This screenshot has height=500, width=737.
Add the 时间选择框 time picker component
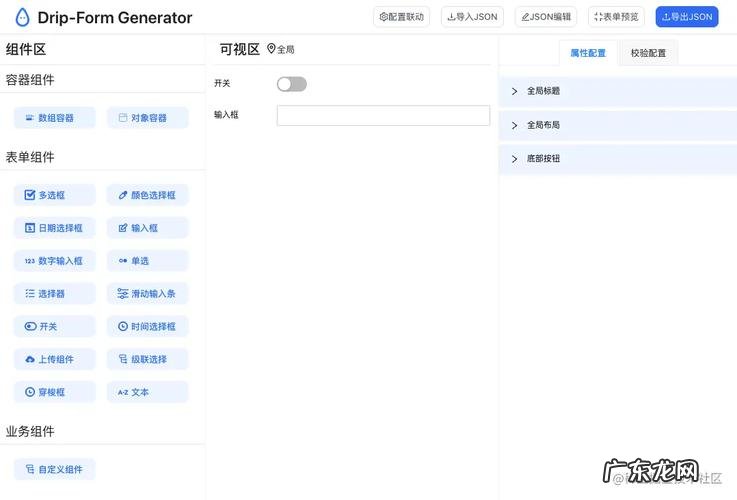[147, 326]
